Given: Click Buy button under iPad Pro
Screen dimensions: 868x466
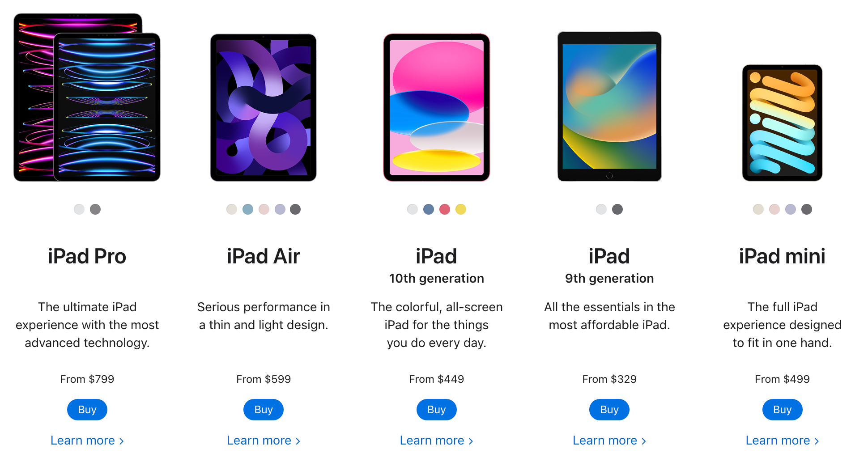Looking at the screenshot, I should pos(87,410).
